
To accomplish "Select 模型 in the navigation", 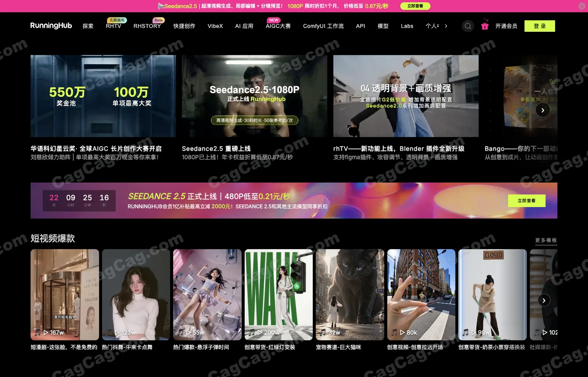I will click(x=383, y=26).
